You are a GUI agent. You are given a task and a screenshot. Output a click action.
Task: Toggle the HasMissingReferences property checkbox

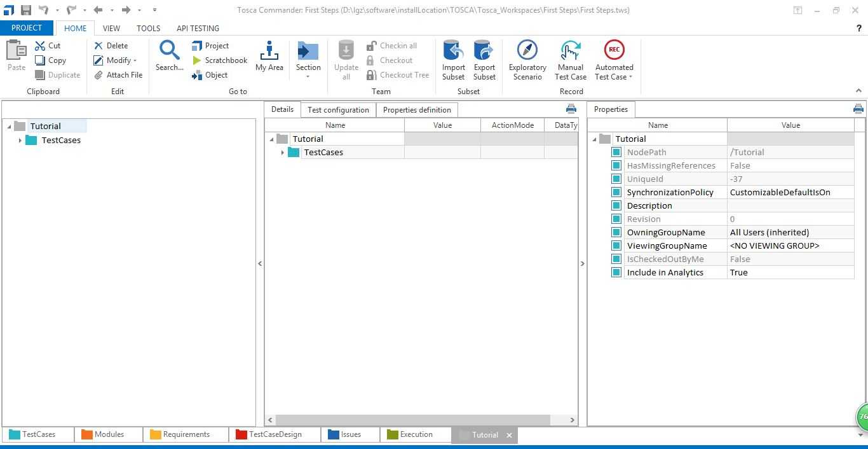[616, 165]
